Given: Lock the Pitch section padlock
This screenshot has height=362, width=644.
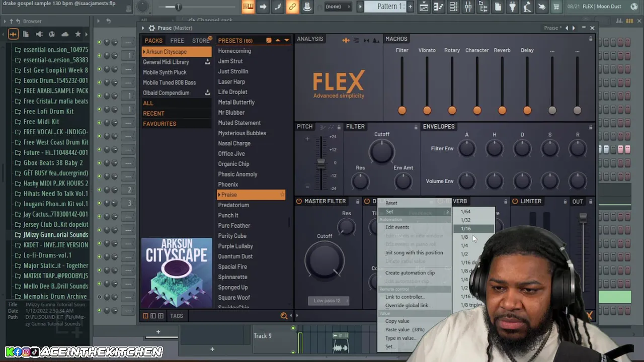Looking at the screenshot, I should point(339,127).
